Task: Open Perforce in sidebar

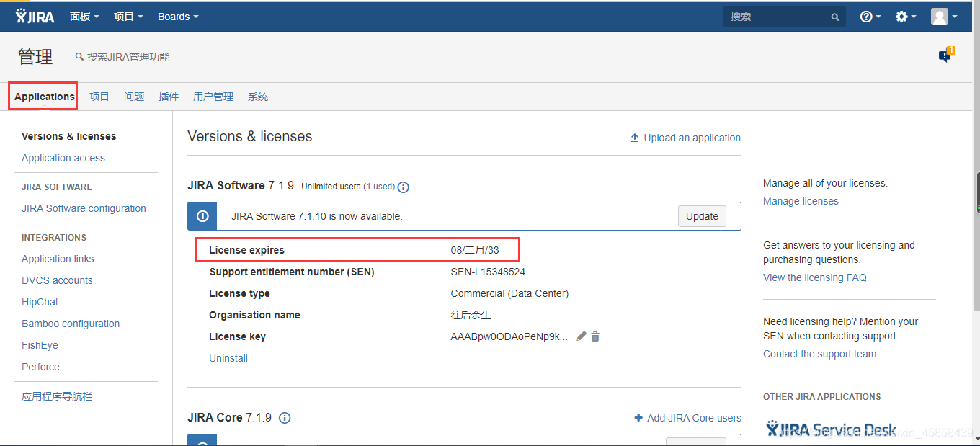Action: tap(40, 367)
